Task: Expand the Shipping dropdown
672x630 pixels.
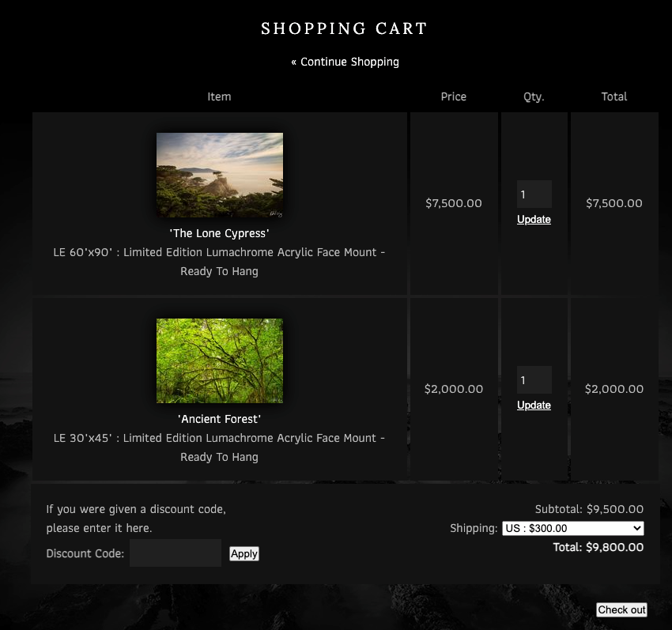Action: coord(573,528)
